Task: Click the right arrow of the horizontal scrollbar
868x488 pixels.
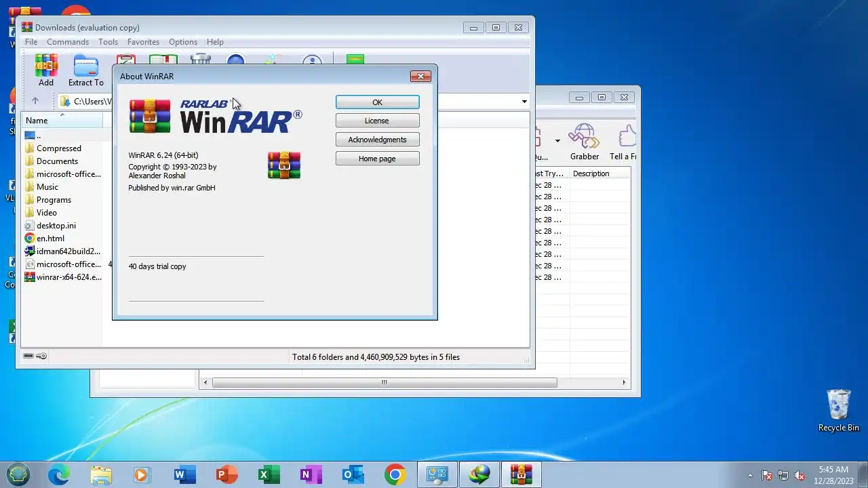Action: click(624, 382)
